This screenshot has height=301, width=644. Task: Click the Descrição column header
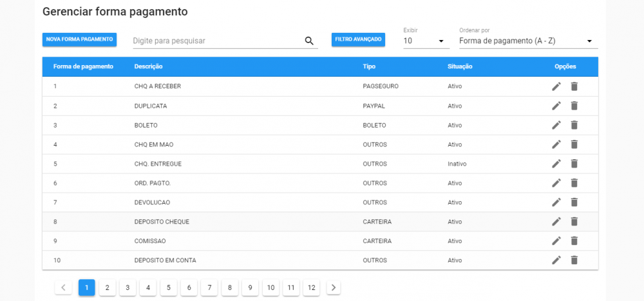click(x=148, y=66)
